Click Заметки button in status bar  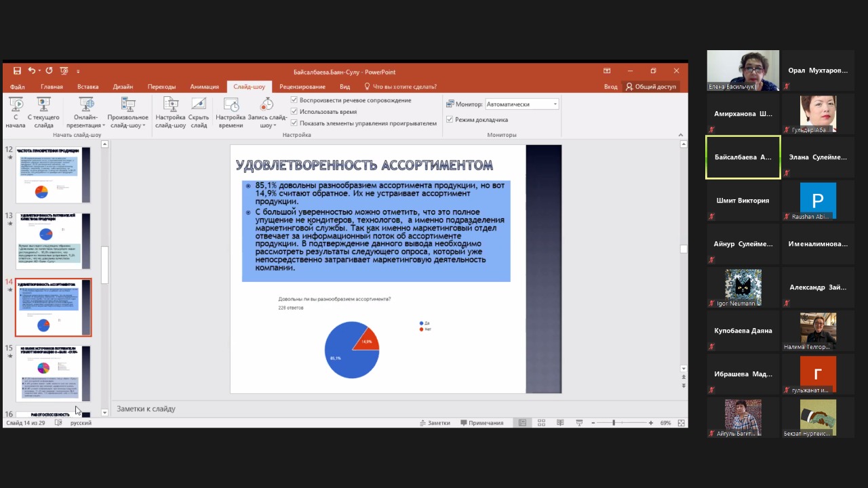pos(435,423)
